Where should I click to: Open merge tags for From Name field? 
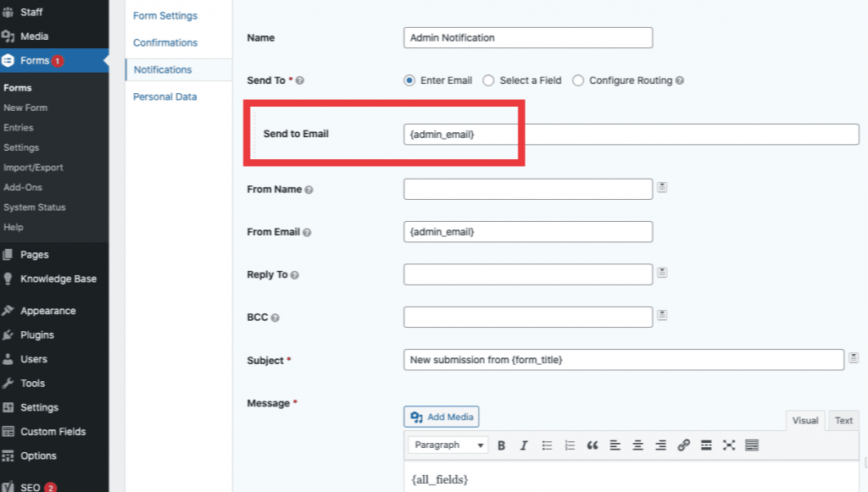point(662,187)
